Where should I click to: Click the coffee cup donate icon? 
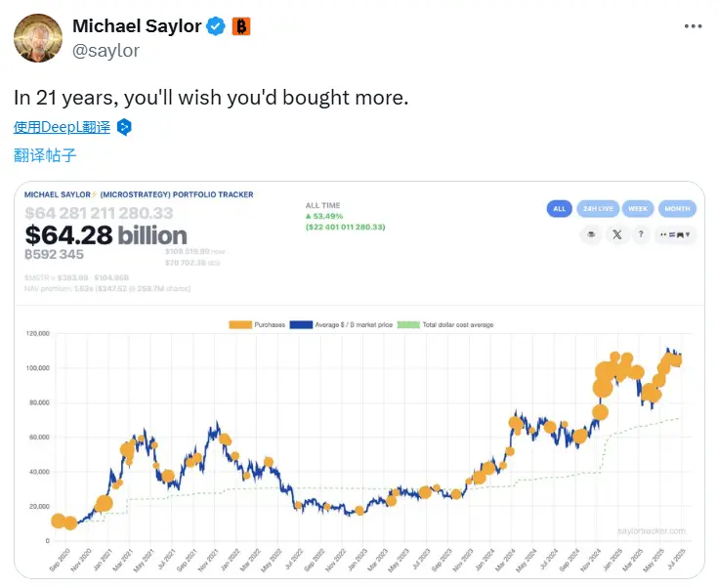tap(589, 234)
